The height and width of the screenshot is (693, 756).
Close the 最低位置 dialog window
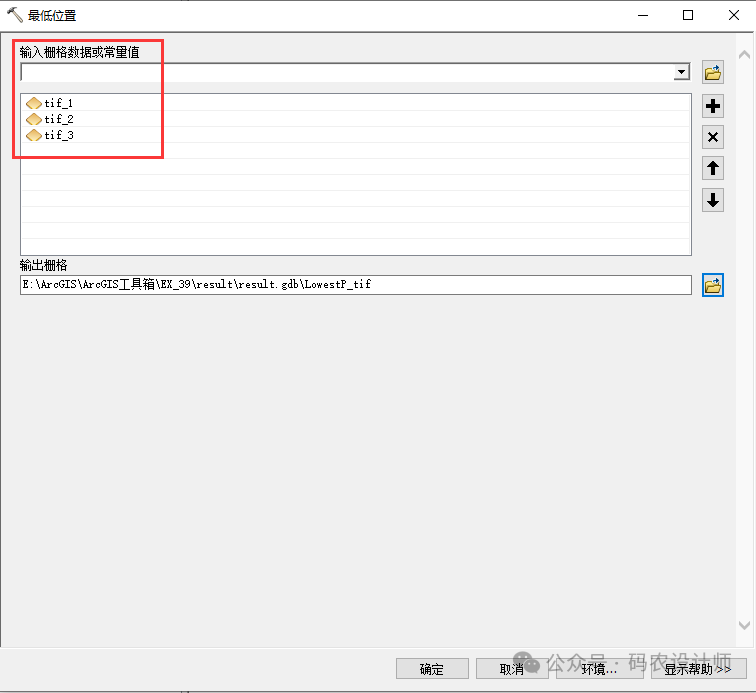tap(732, 15)
